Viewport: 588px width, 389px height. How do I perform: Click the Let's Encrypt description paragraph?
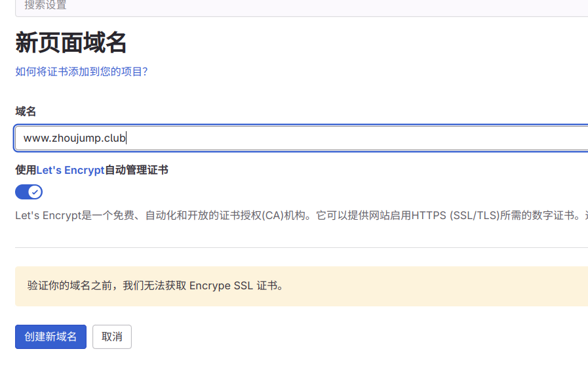click(x=197, y=215)
